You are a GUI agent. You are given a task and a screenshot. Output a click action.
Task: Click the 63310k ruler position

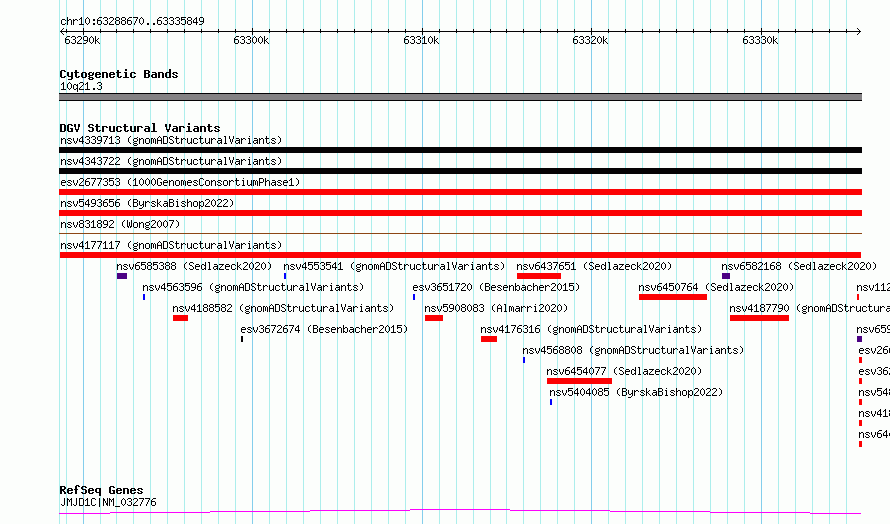[x=421, y=40]
